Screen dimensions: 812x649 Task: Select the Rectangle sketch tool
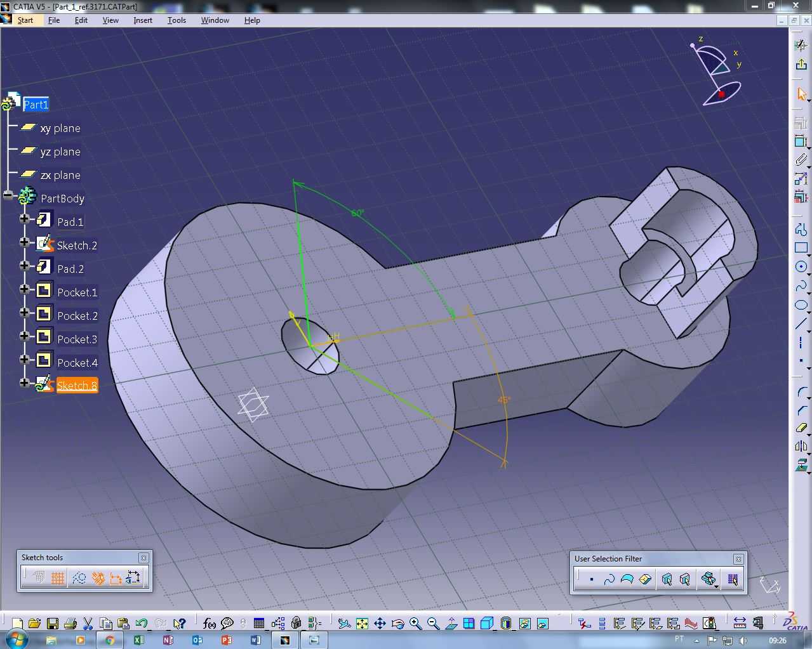coord(801,247)
